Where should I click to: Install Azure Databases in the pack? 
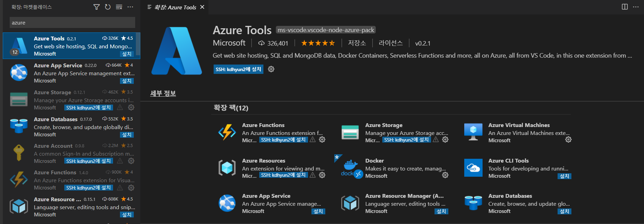coord(564,211)
